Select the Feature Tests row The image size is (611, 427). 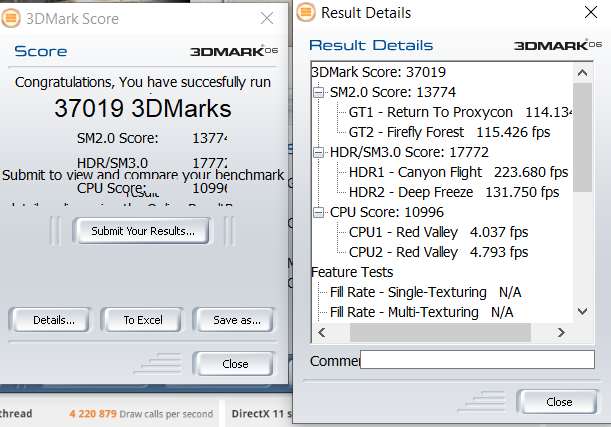click(352, 272)
